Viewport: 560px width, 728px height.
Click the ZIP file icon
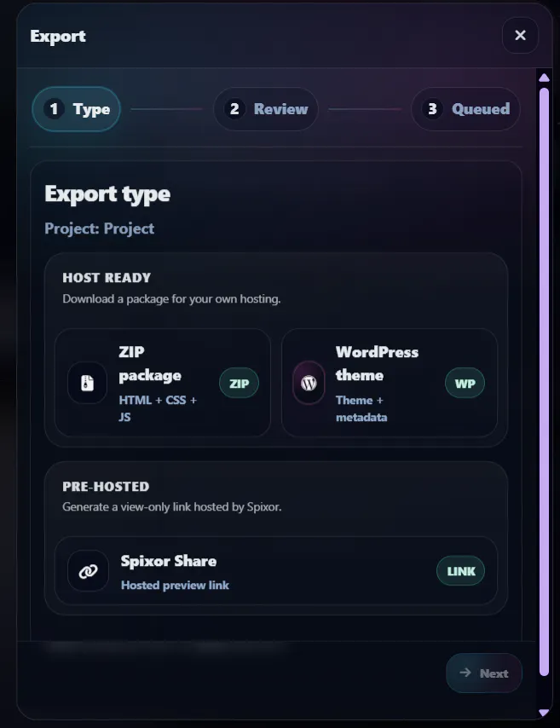[87, 383]
